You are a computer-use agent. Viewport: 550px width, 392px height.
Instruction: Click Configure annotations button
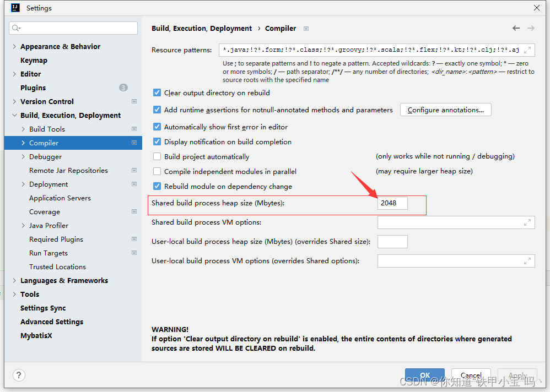tap(445, 110)
